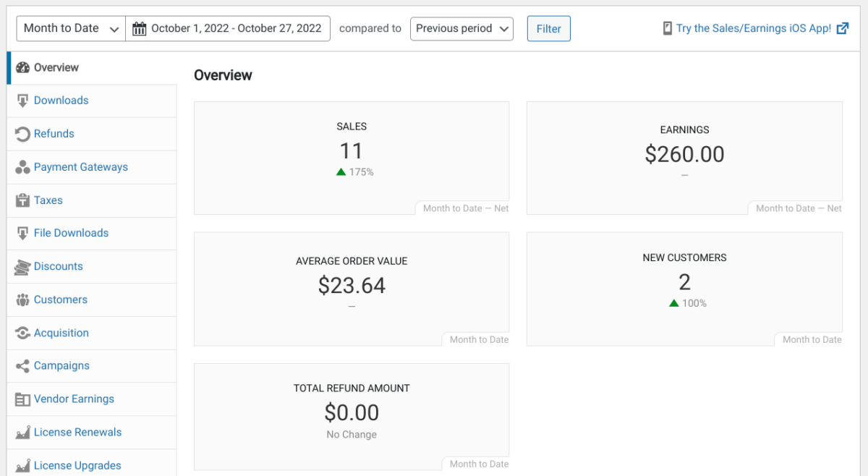
Task: Expand the Previous period dropdown
Action: tap(461, 29)
